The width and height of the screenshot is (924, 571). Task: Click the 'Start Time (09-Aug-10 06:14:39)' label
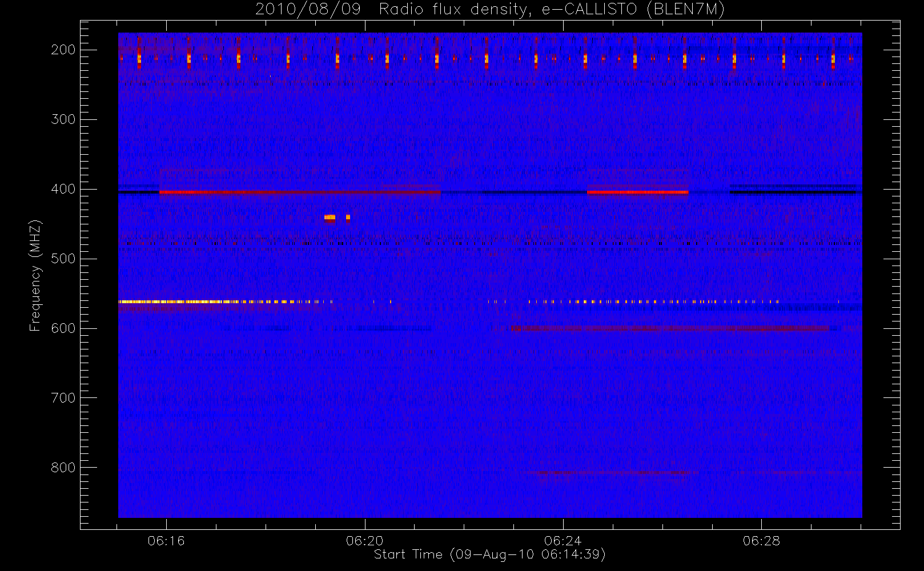click(x=489, y=554)
